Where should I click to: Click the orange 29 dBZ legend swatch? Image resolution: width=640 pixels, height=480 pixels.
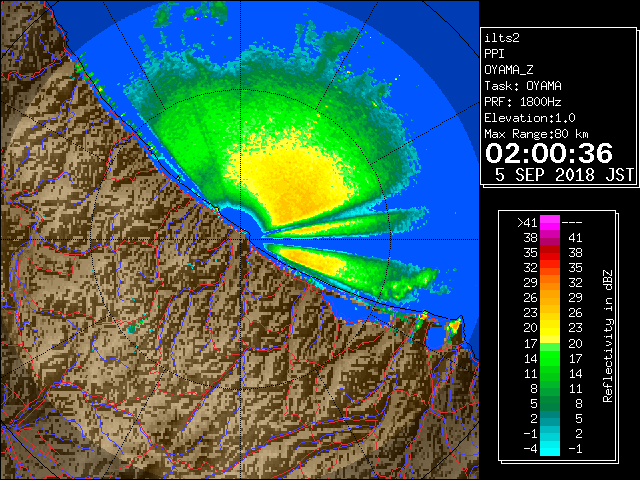(x=550, y=283)
